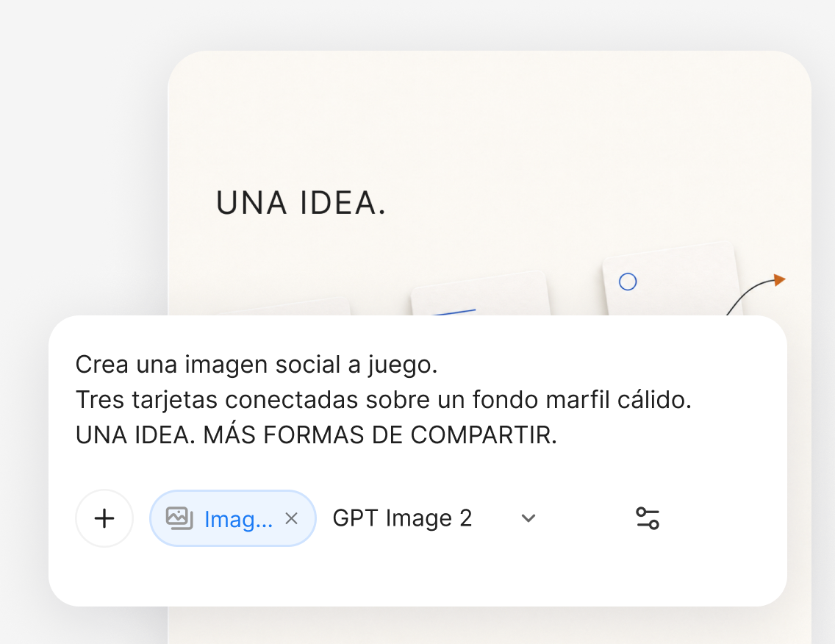Remove the Imag... attachment chip
This screenshot has height=644, width=835.
click(x=291, y=518)
